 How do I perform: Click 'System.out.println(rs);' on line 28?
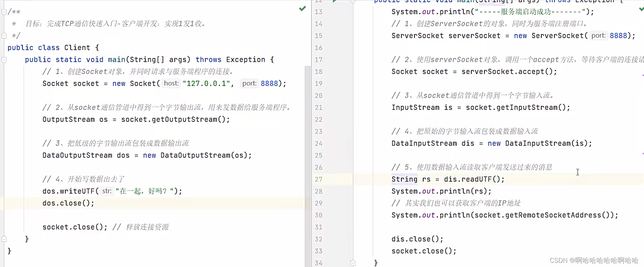tap(442, 191)
